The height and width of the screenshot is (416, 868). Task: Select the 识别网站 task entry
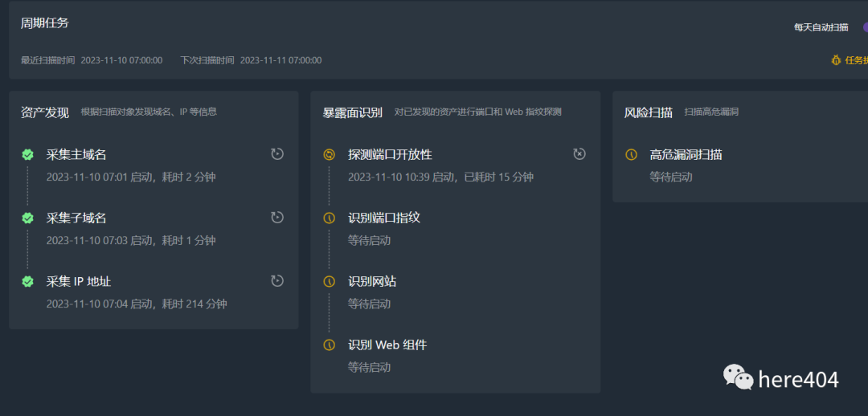[x=372, y=281]
